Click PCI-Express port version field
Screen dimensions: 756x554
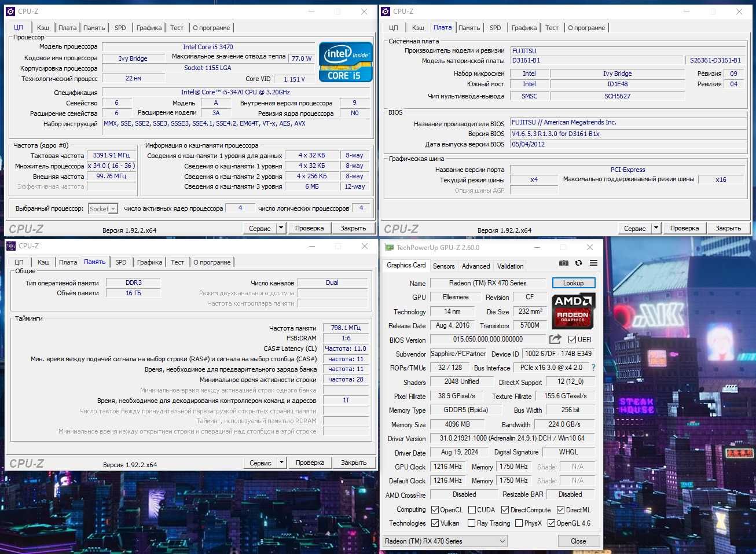pos(628,170)
